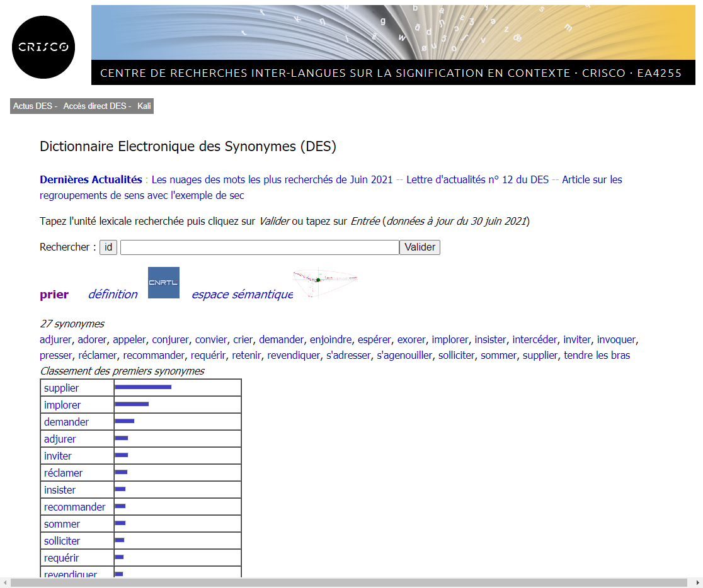703x588 pixels.
Task: Click the horizontal scrollbar left arrow
Action: click(5, 582)
